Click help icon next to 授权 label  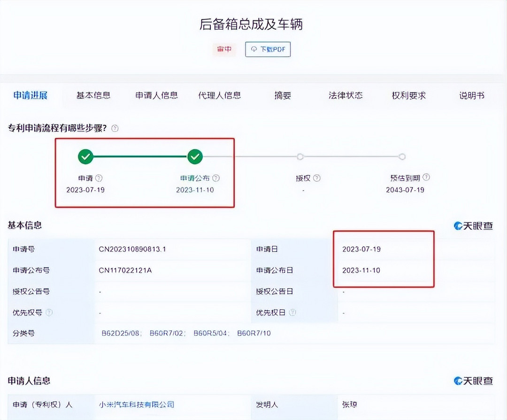[x=317, y=178]
